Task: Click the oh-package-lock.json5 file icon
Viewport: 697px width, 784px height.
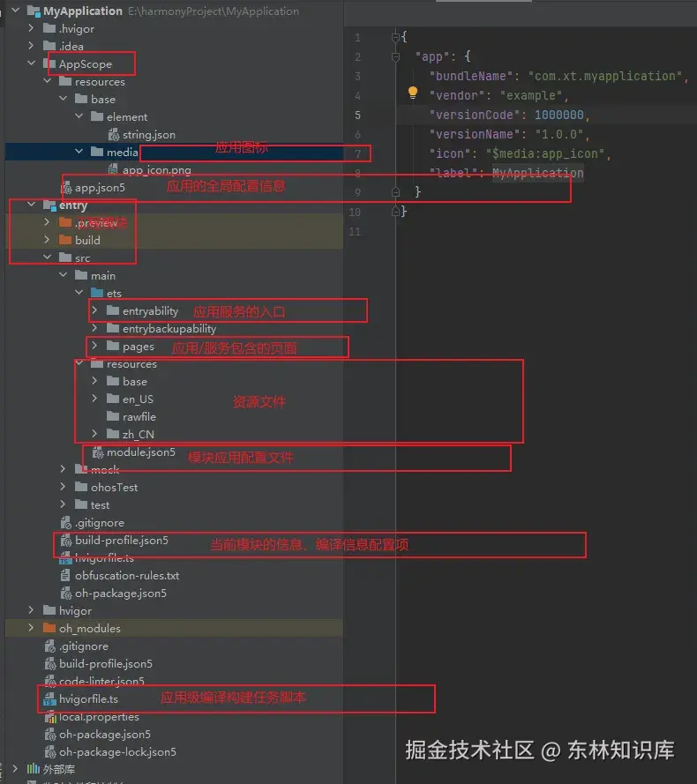Action: (x=50, y=752)
